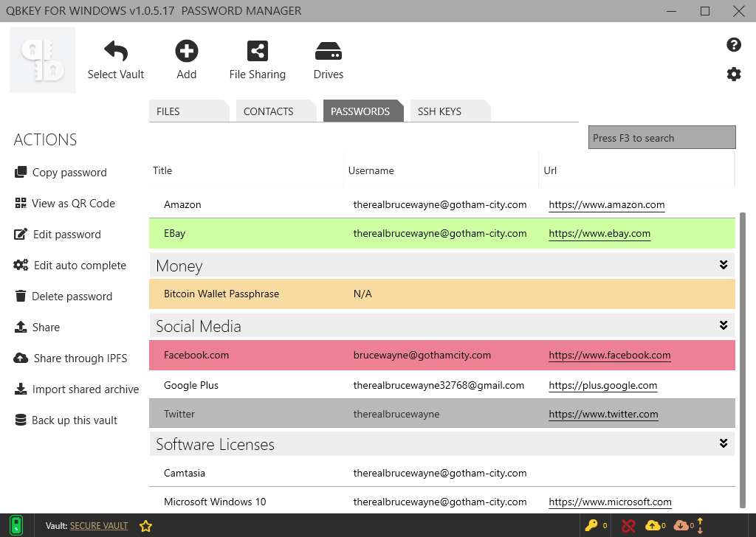
Task: Open the ebay.com URL link
Action: click(x=599, y=234)
